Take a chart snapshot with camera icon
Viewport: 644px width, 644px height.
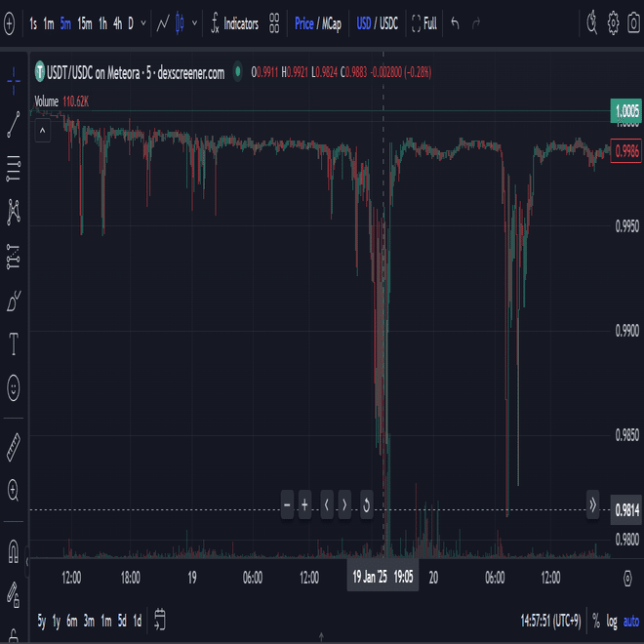[x=634, y=23]
